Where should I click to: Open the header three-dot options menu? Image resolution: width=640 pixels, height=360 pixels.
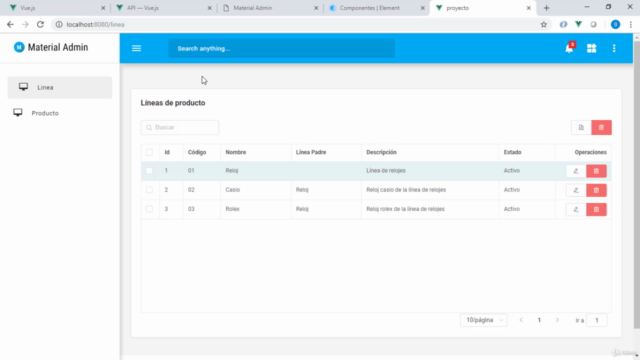pos(614,49)
